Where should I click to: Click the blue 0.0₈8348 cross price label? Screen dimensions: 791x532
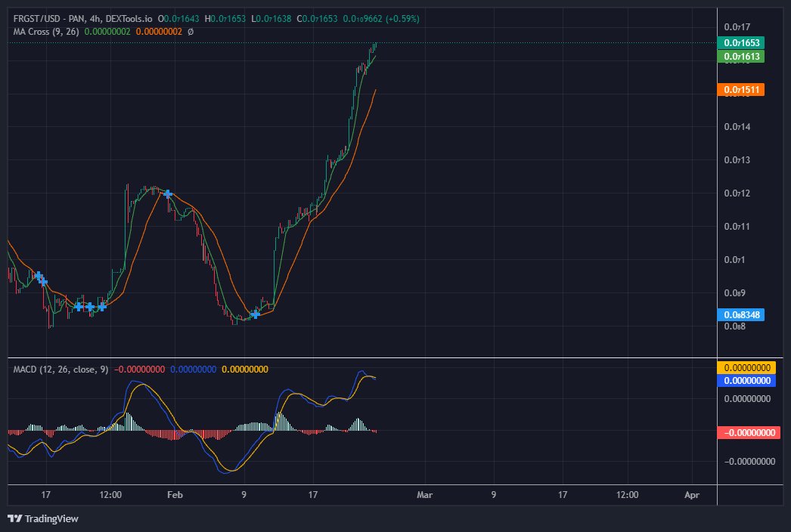741,314
